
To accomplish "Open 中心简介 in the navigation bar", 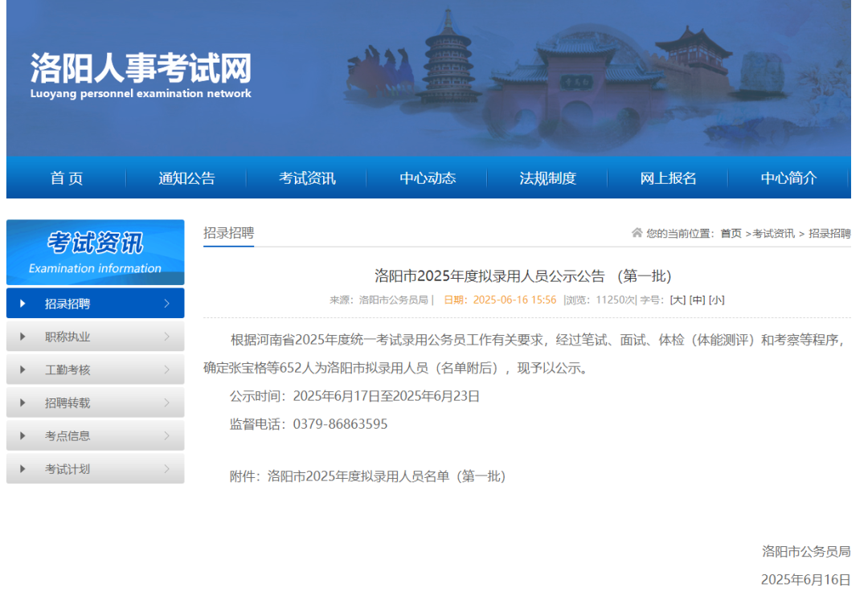I will coord(788,178).
